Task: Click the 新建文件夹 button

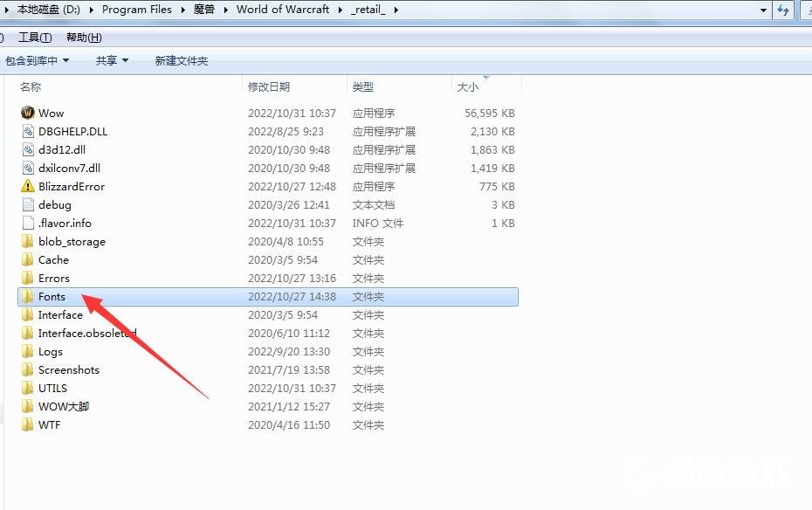Action: 182,60
